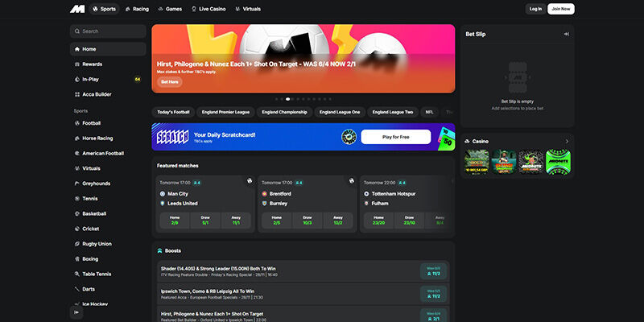The image size is (644, 322).
Task: Select Burnley Away odds 13/2
Action: (338, 221)
